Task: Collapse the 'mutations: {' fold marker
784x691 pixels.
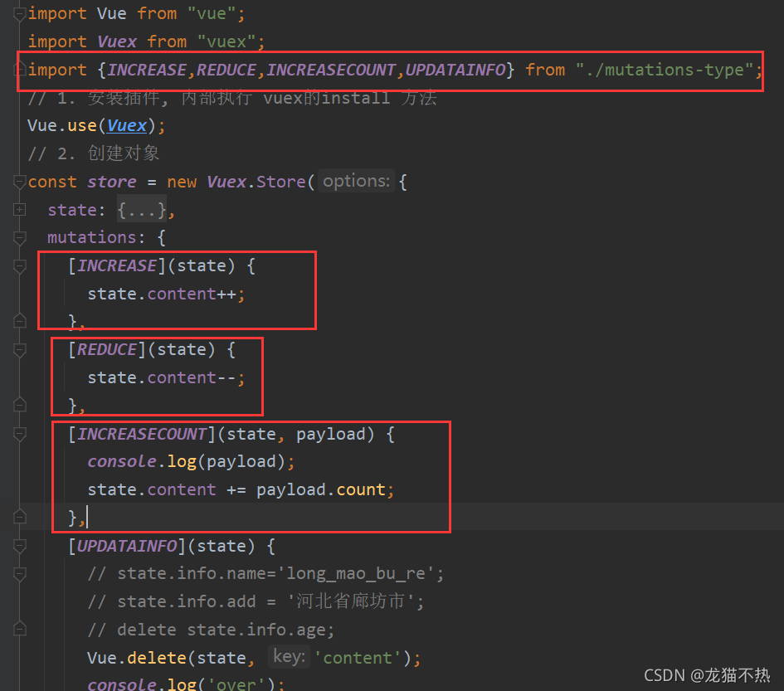Action: [x=20, y=238]
